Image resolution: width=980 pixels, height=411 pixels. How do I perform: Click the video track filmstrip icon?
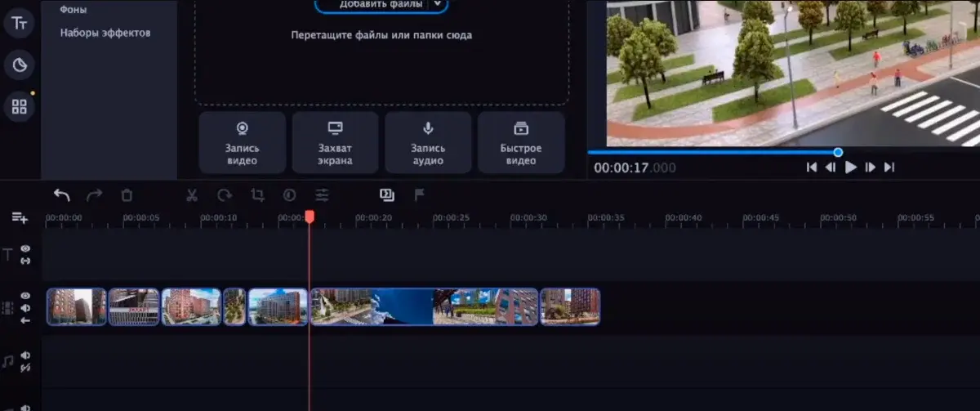coord(8,308)
